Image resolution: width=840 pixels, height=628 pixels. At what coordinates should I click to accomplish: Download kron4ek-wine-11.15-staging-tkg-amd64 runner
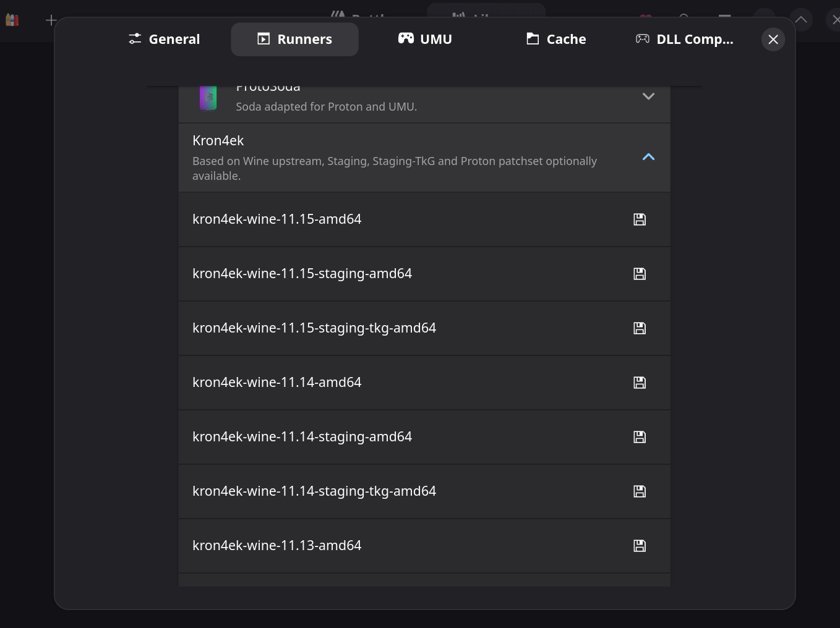640,328
